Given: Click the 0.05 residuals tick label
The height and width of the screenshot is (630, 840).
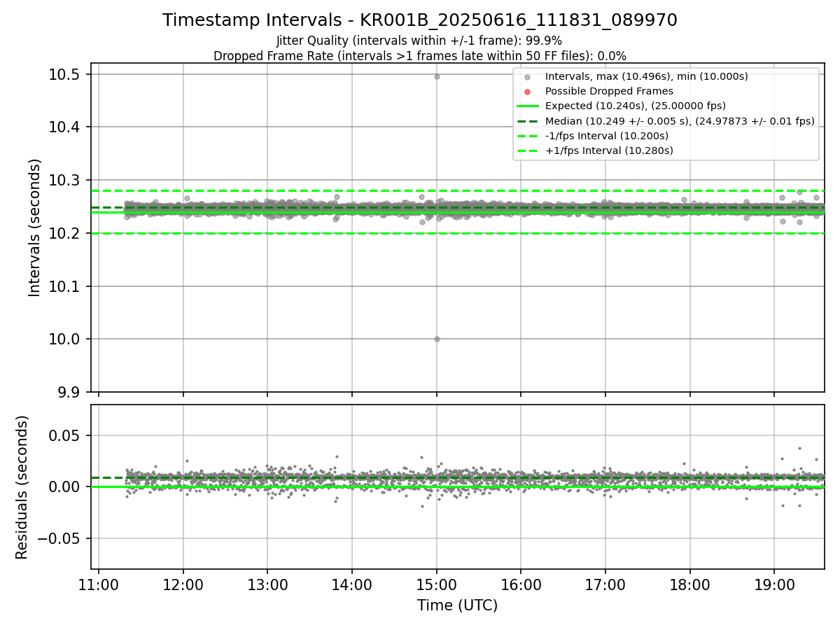Looking at the screenshot, I should pos(64,435).
